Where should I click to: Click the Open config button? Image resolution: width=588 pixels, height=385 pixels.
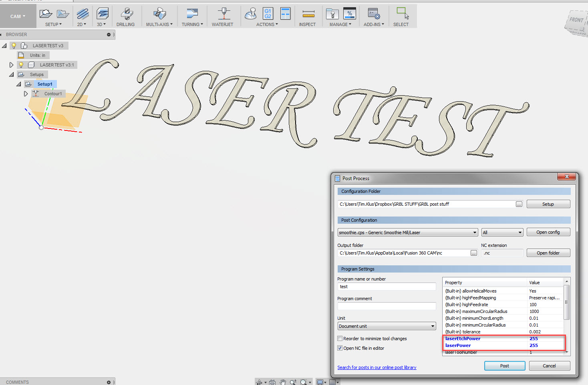[548, 232]
